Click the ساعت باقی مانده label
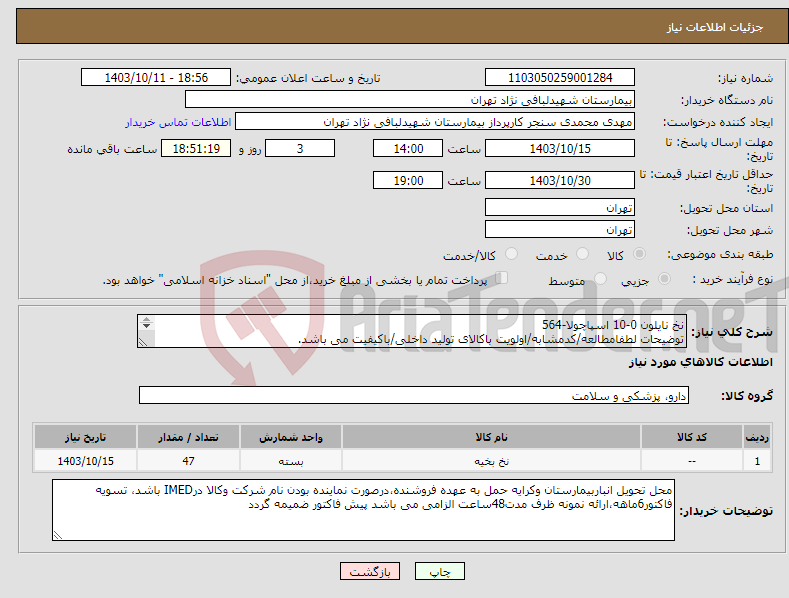Screen dimensions: 789x598 point(112,150)
